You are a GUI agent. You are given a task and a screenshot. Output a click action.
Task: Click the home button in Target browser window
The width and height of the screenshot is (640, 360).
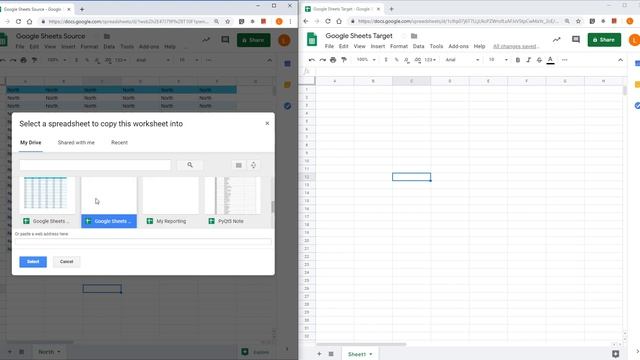(339, 21)
